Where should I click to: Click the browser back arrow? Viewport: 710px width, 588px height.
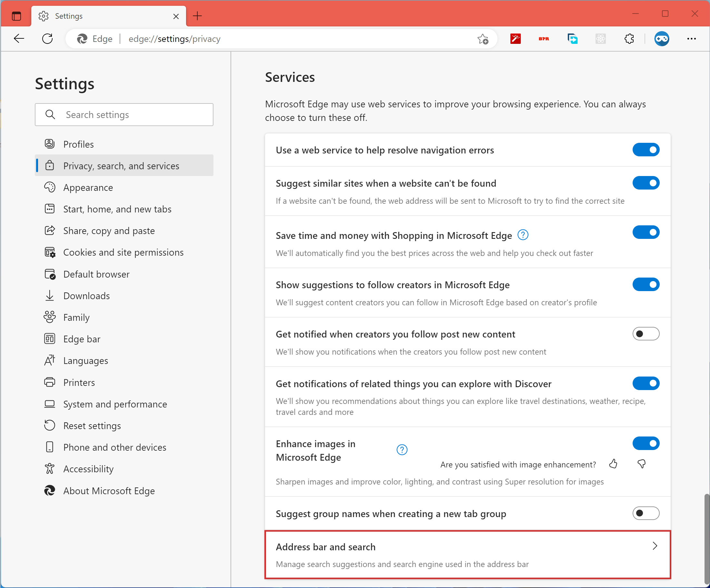tap(19, 39)
